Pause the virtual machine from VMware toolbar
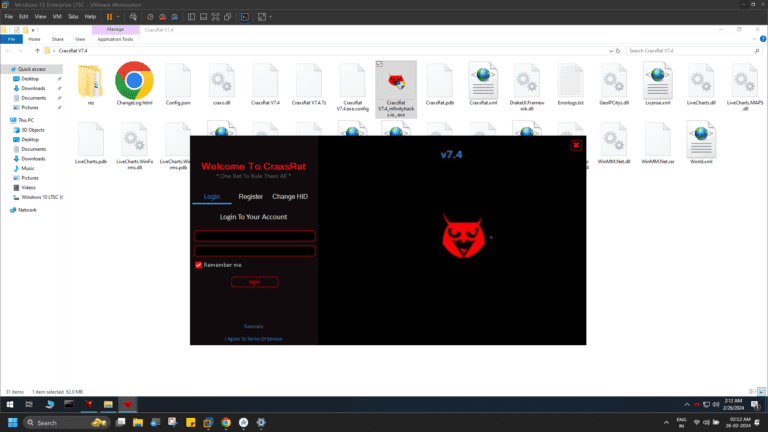This screenshot has height=432, width=768. click(x=109, y=17)
